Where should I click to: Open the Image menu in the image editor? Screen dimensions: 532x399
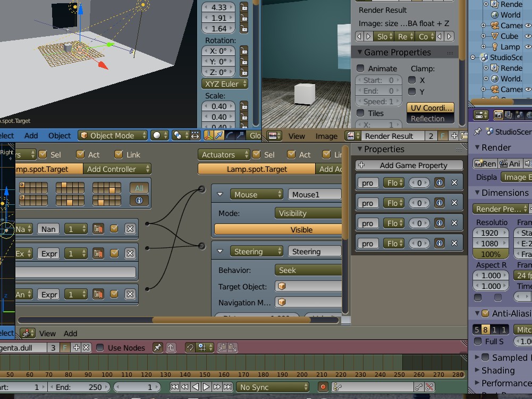(x=326, y=136)
